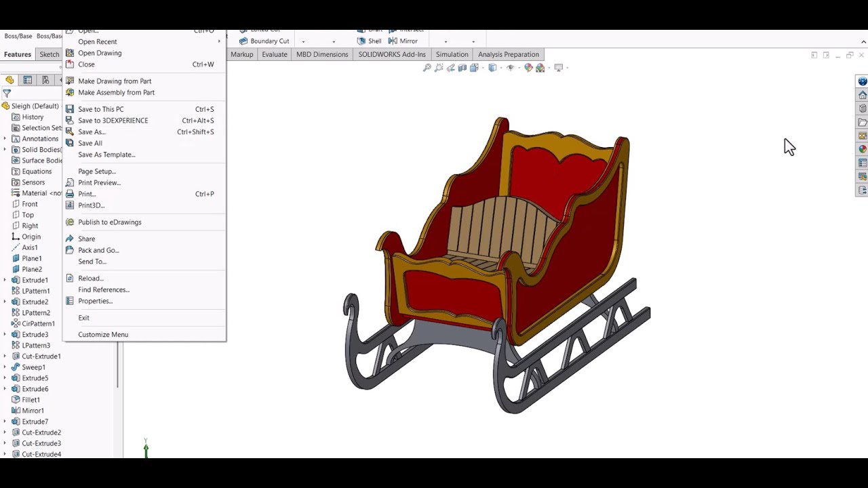Open SOLIDWORKS Resources home icon in task pane
The height and width of the screenshot is (488, 868).
863,95
